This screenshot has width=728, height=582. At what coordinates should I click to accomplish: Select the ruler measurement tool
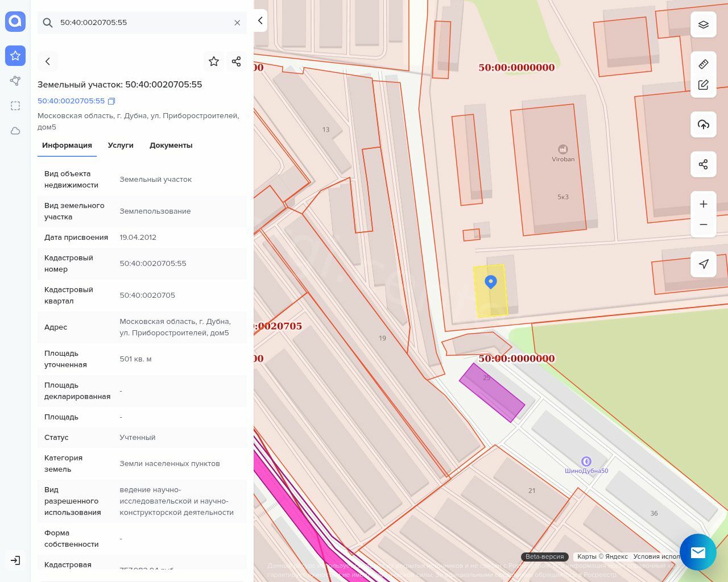click(704, 64)
